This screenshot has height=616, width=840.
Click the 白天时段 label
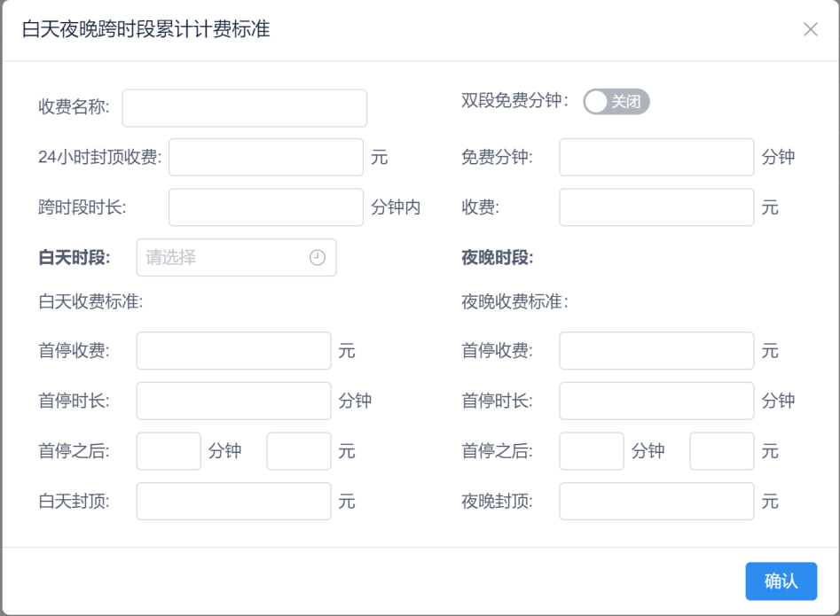pyautogui.click(x=74, y=258)
